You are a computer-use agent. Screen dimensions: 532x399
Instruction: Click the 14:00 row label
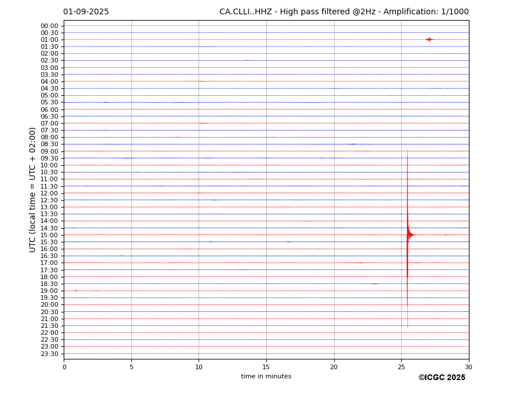pos(49,221)
